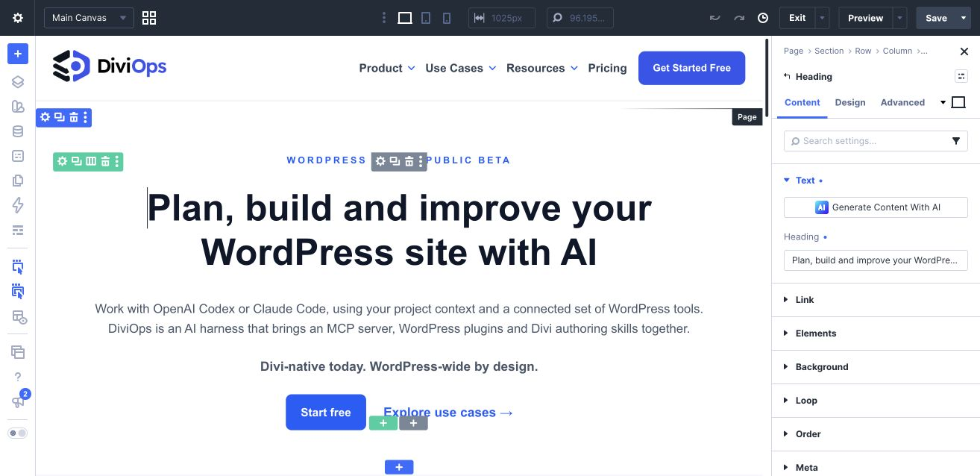Close the Heading settings panel
This screenshot has height=476, width=980.
pyautogui.click(x=964, y=51)
